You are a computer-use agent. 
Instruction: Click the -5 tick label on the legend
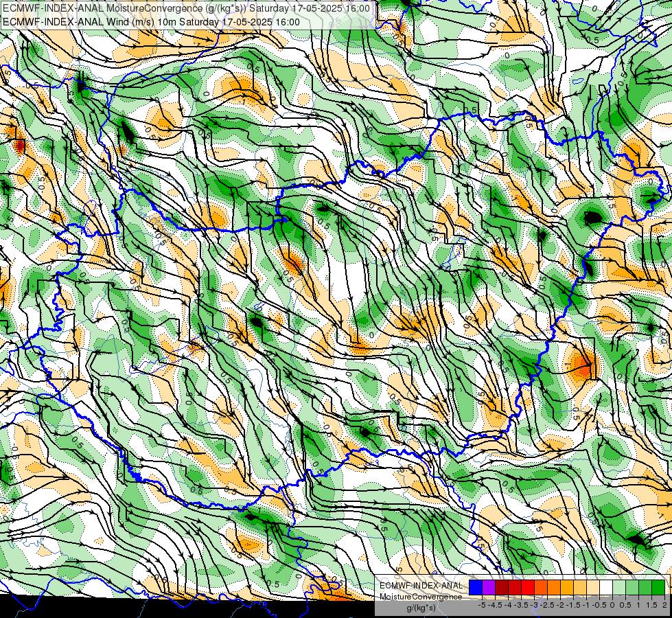(482, 605)
